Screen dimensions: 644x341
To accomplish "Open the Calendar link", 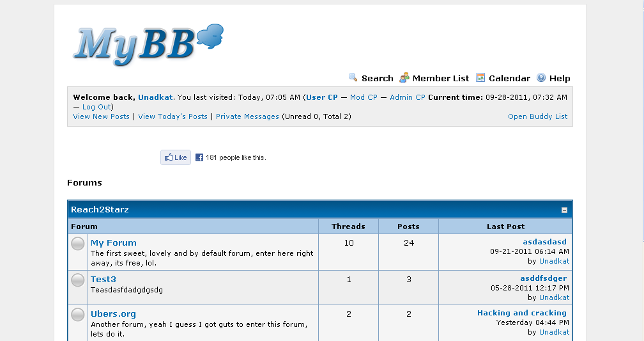I will [x=509, y=78].
